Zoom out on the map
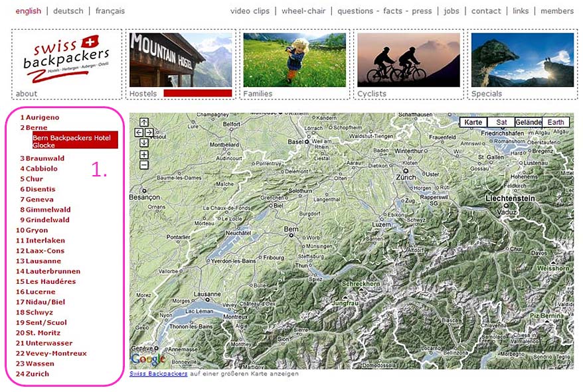The image size is (583, 392). click(144, 164)
